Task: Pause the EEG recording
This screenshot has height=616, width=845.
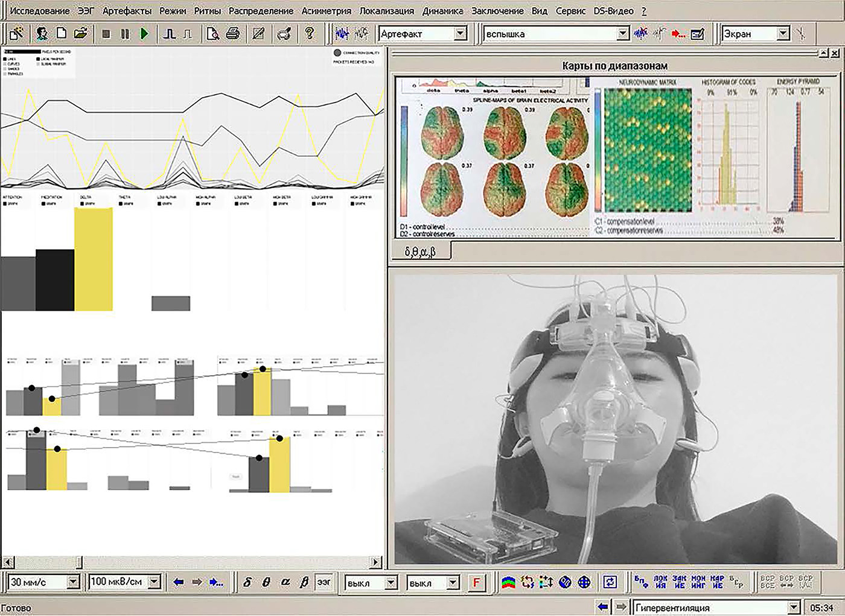Action: 125,34
